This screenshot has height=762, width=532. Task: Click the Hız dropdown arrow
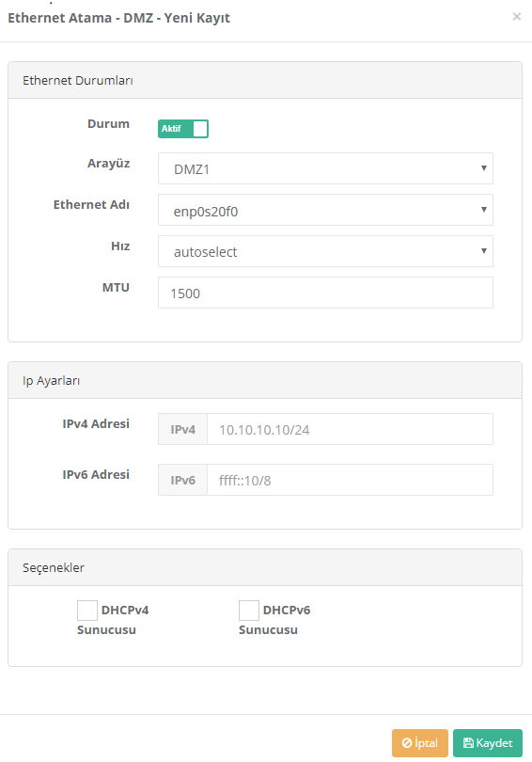click(x=483, y=251)
